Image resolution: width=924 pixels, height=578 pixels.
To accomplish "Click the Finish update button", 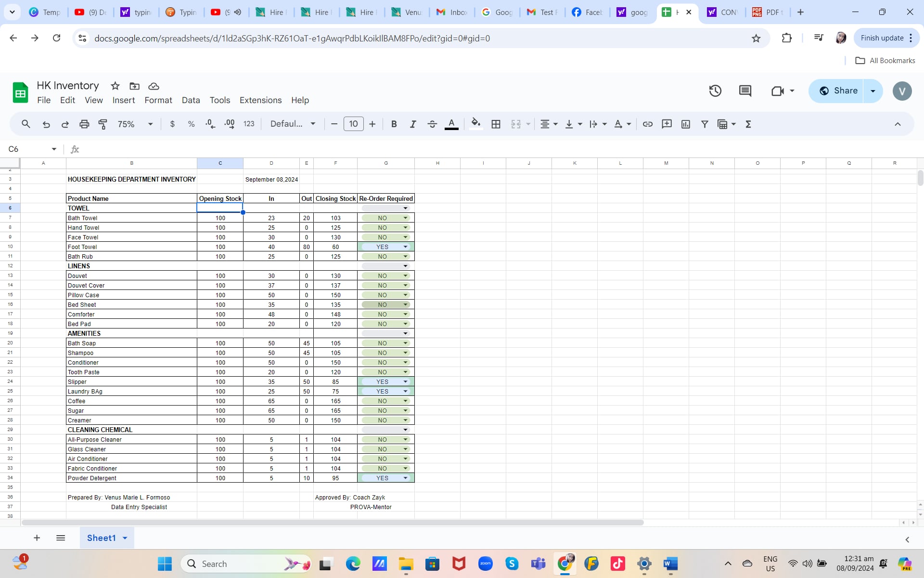I will coord(882,38).
